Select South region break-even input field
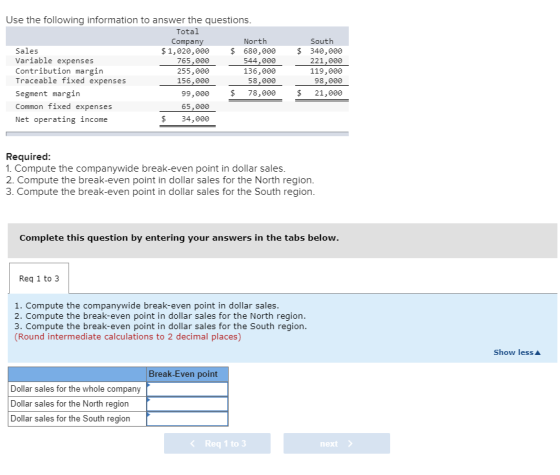Viewport: 560px width, 475px height. pos(187,419)
